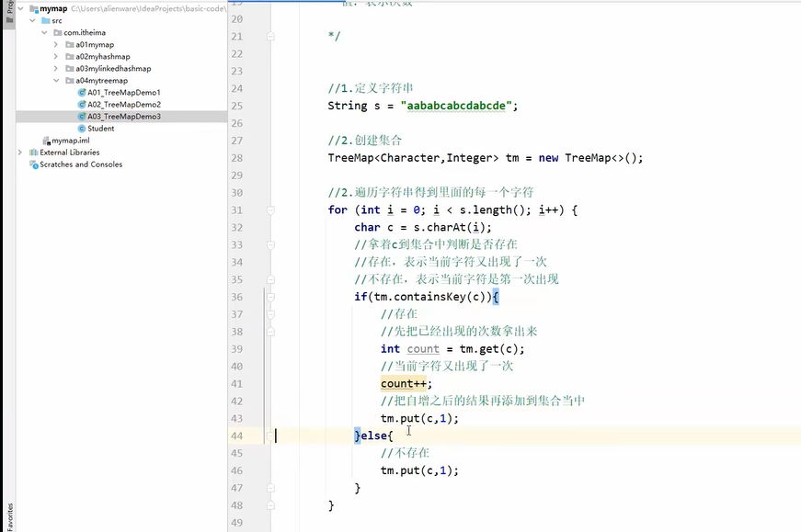
Task: Expand the a03mylinkedhashmap package
Action: coord(54,68)
